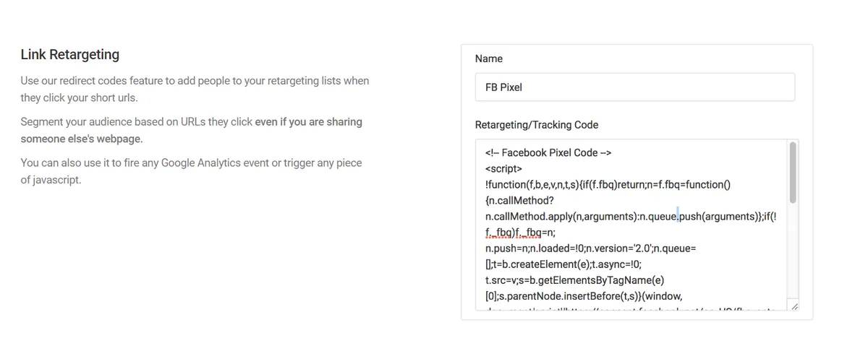
Task: Click the "Retargeting/Tracking Code" label
Action: [537, 125]
